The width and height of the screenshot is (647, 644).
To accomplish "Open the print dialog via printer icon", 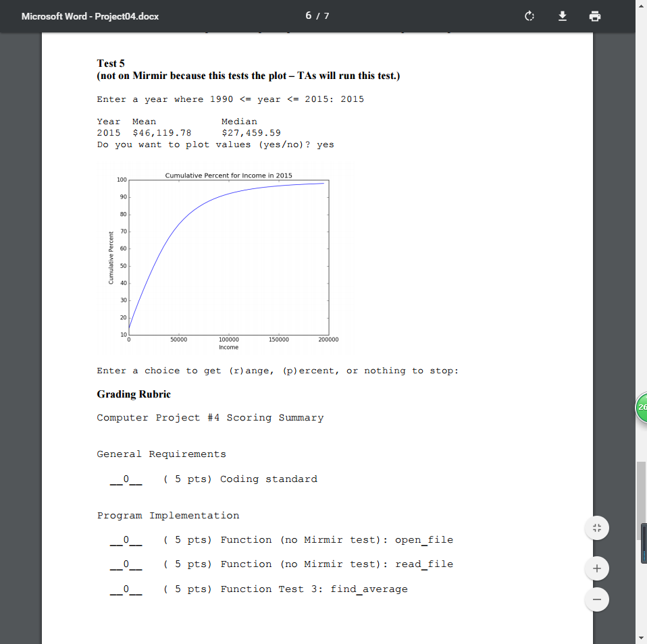I will tap(594, 16).
